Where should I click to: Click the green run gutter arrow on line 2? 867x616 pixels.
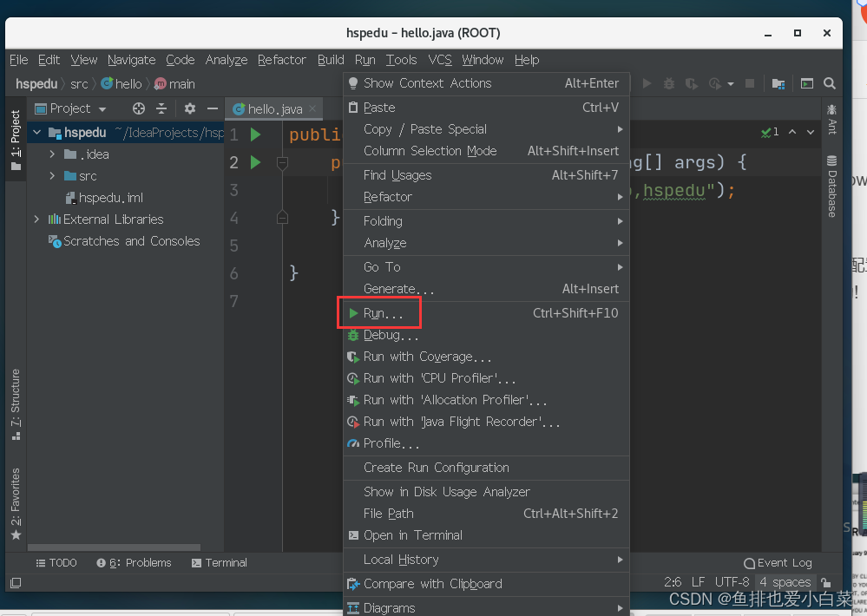coord(255,162)
